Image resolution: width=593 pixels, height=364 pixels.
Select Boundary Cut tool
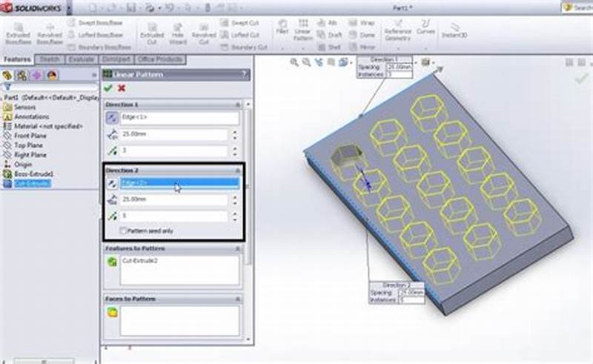(244, 47)
